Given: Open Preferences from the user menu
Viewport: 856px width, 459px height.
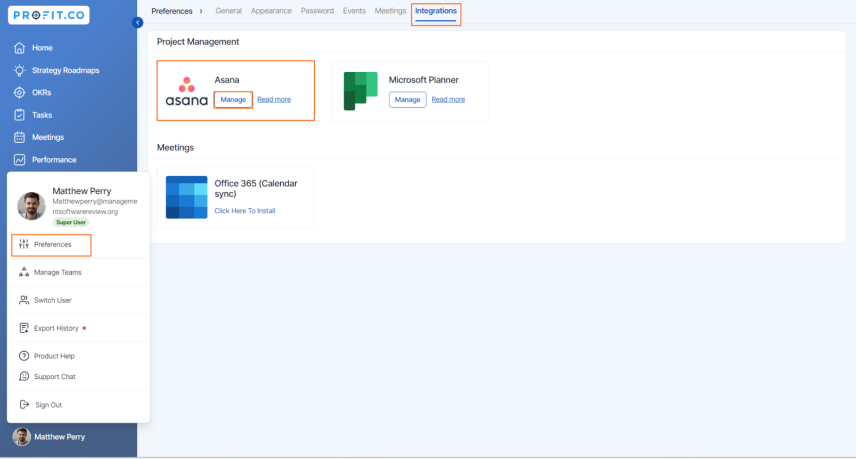Looking at the screenshot, I should tap(51, 245).
